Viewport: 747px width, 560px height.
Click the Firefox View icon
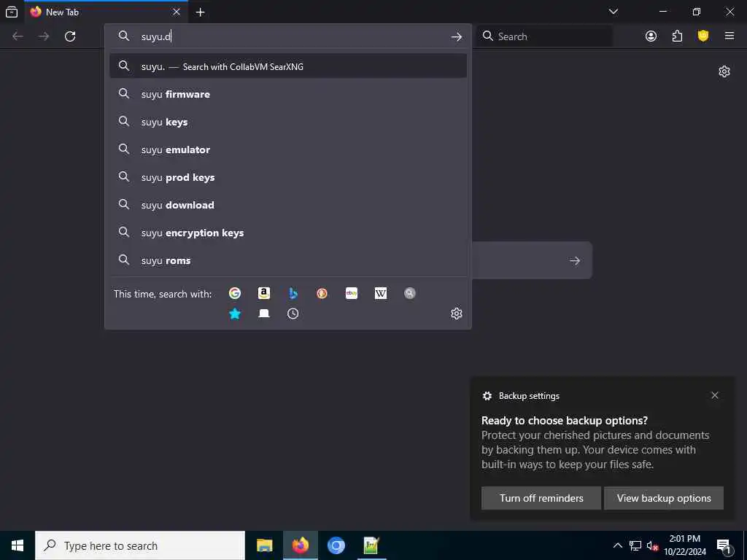12,12
